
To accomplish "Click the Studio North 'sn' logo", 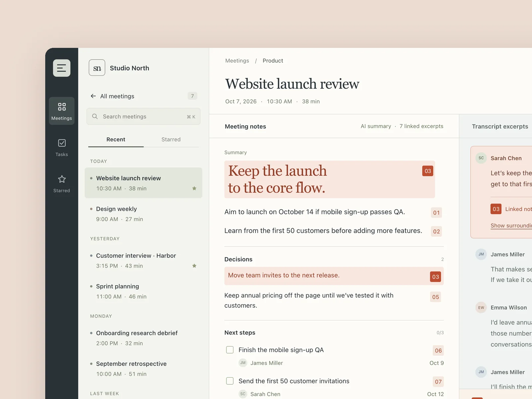I will coord(97,68).
